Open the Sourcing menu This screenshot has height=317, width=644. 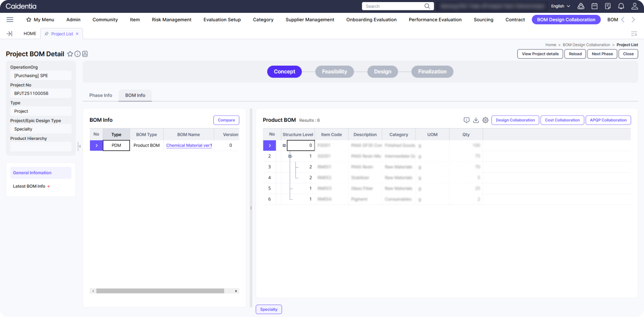483,19
